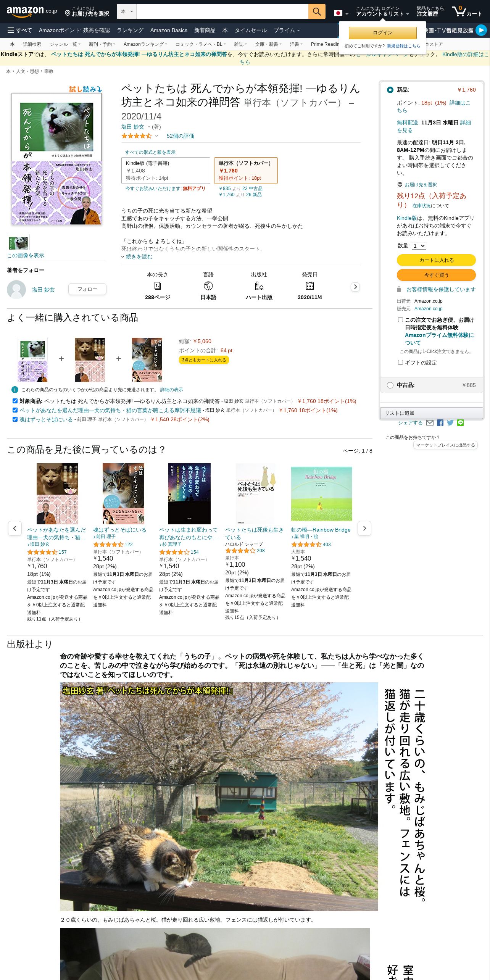
Task: Toggle the お急ぎ便 free trial checkbox
Action: [400, 320]
